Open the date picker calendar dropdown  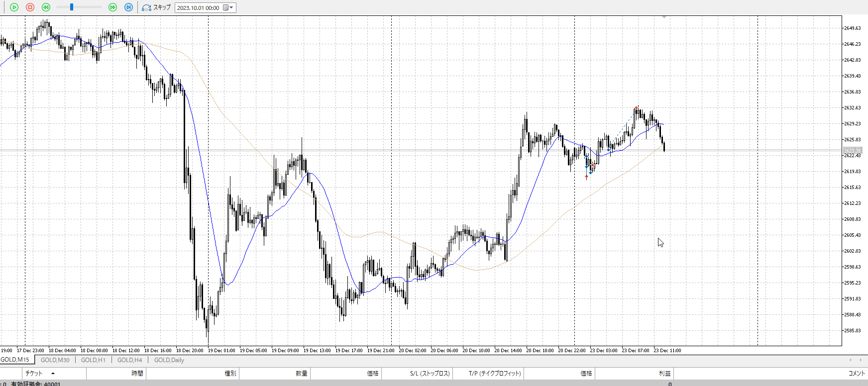tap(228, 8)
